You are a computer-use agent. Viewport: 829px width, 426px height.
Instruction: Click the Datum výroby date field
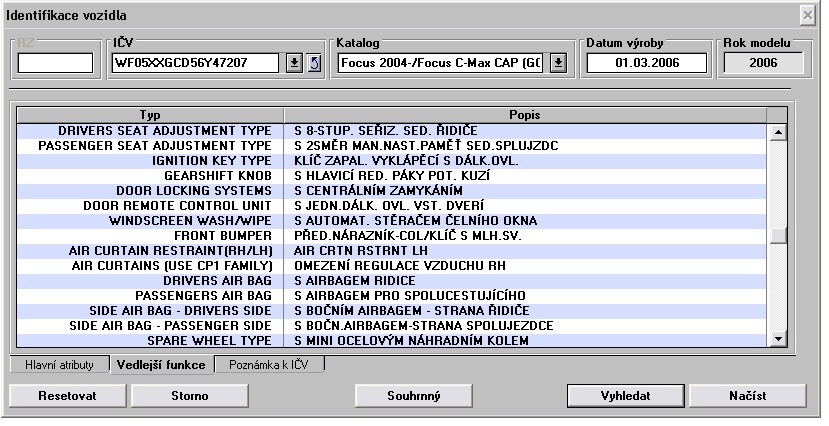pos(646,64)
